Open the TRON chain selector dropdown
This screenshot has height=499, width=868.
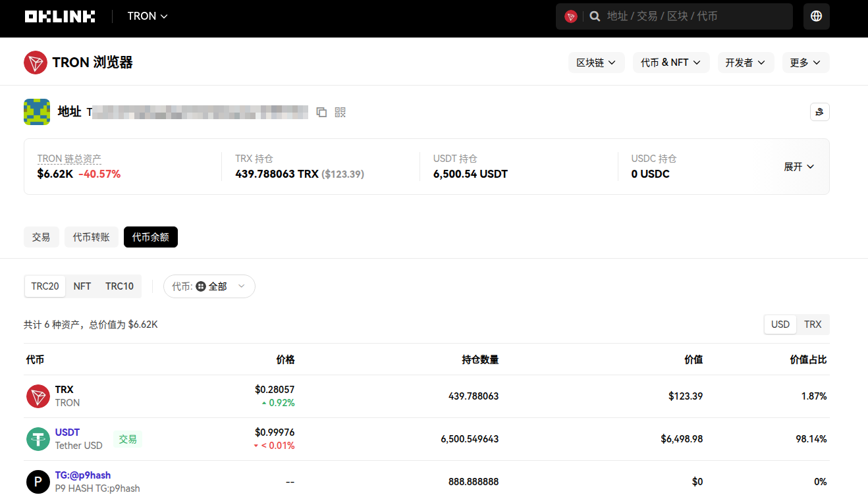[148, 16]
